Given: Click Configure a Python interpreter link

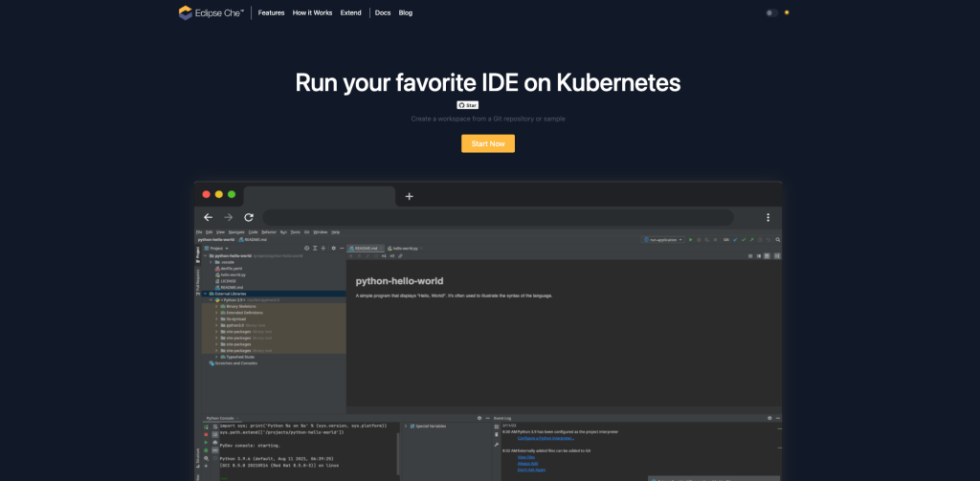Looking at the screenshot, I should click(x=546, y=438).
